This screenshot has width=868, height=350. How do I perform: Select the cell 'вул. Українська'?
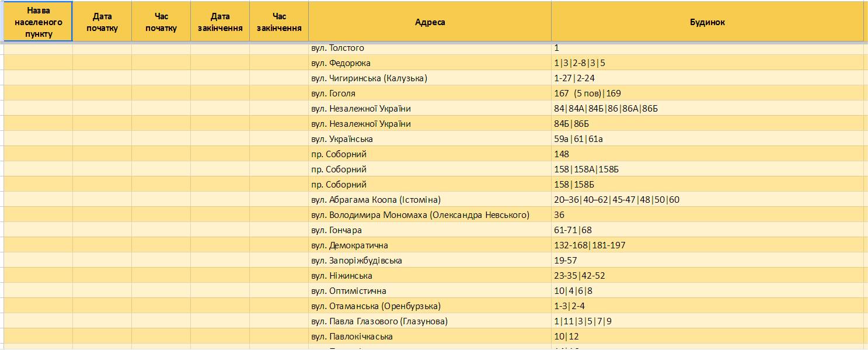coord(430,138)
